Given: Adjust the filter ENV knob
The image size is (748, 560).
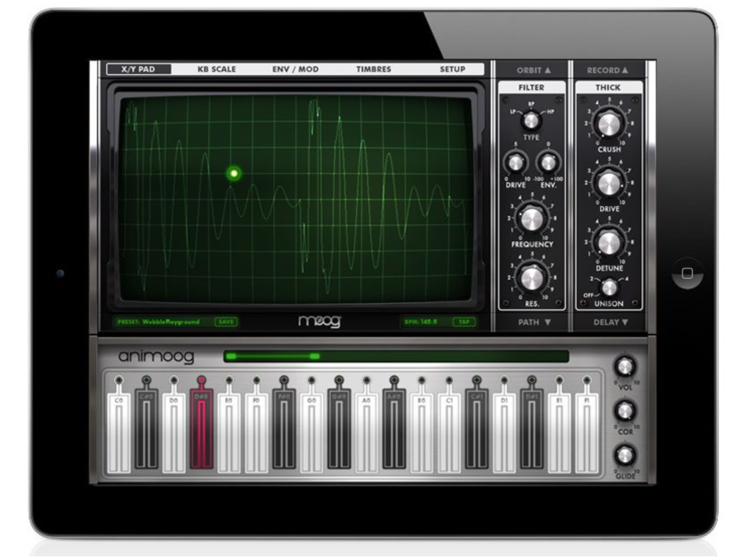Looking at the screenshot, I should pyautogui.click(x=548, y=163).
